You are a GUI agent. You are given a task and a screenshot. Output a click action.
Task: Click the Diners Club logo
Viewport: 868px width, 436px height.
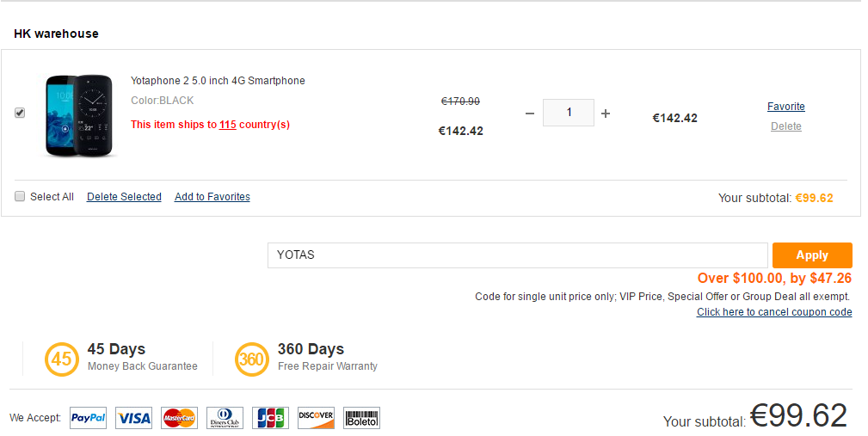pyautogui.click(x=225, y=418)
